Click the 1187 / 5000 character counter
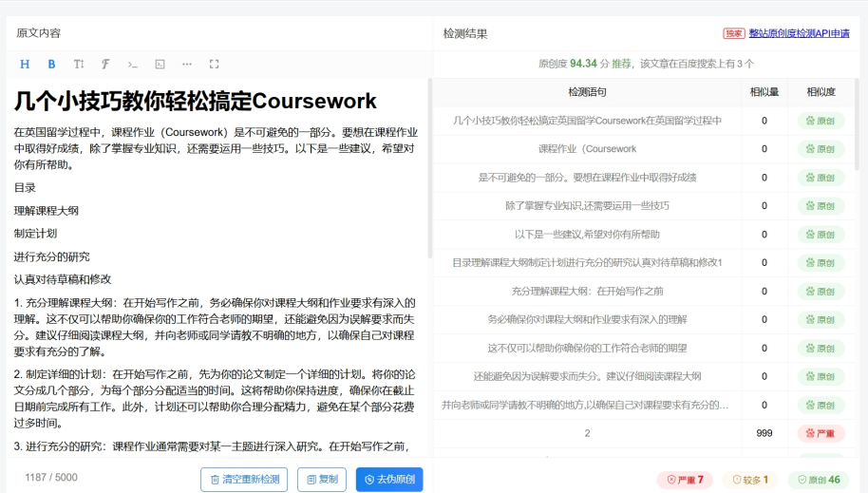Image resolution: width=868 pixels, height=493 pixels. [x=51, y=478]
